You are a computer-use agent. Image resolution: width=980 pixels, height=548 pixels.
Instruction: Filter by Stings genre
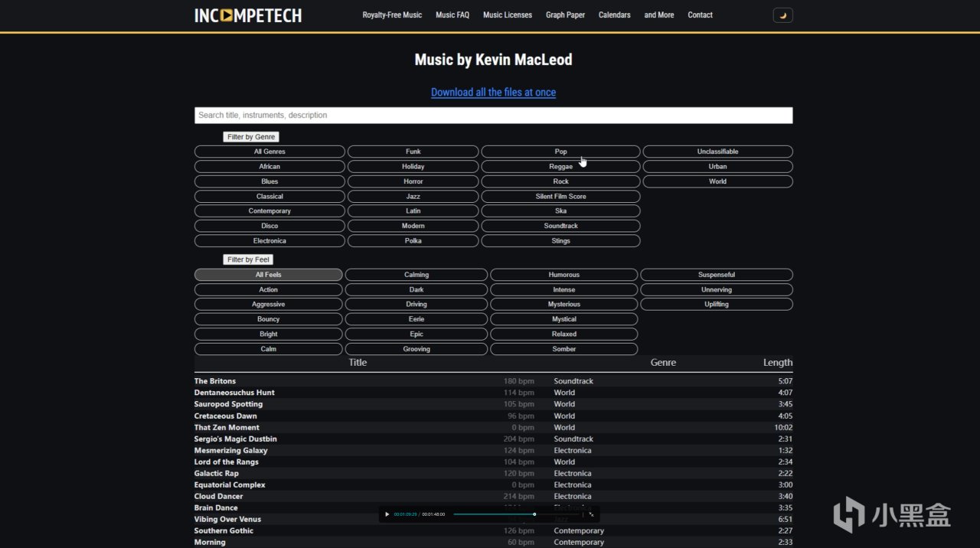pos(560,241)
